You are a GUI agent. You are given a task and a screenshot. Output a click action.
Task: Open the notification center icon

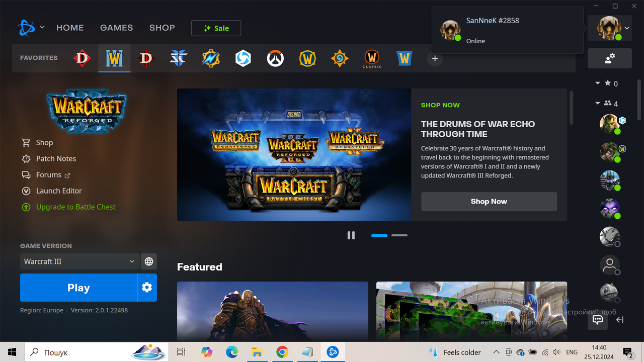[628, 352]
